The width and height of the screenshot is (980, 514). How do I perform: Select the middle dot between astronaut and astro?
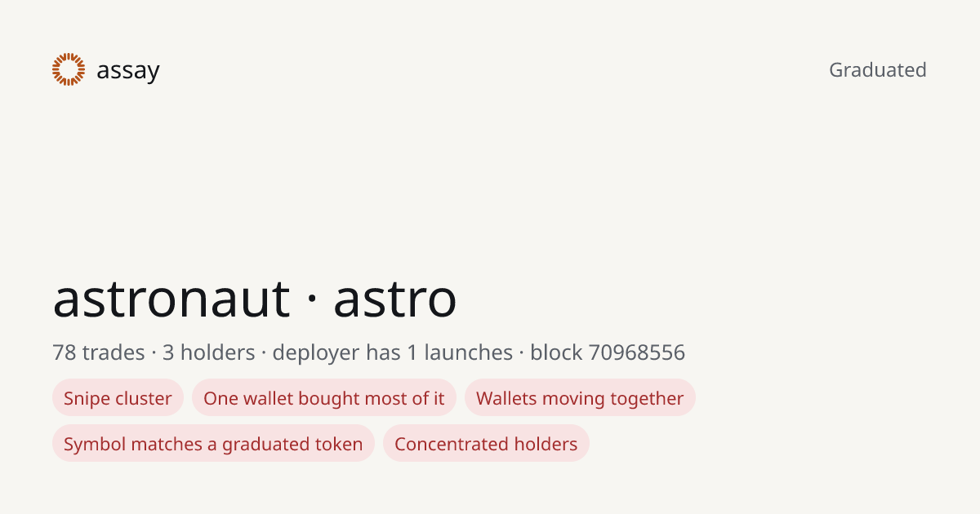click(312, 300)
